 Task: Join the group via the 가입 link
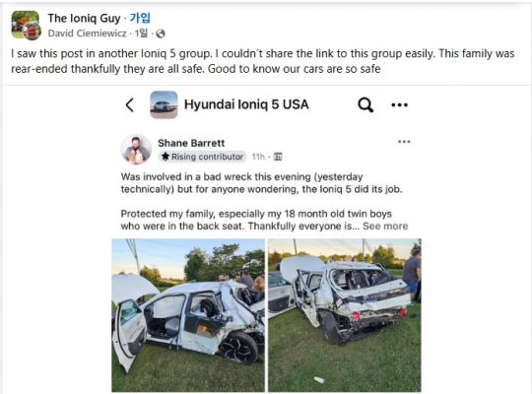[x=140, y=18]
